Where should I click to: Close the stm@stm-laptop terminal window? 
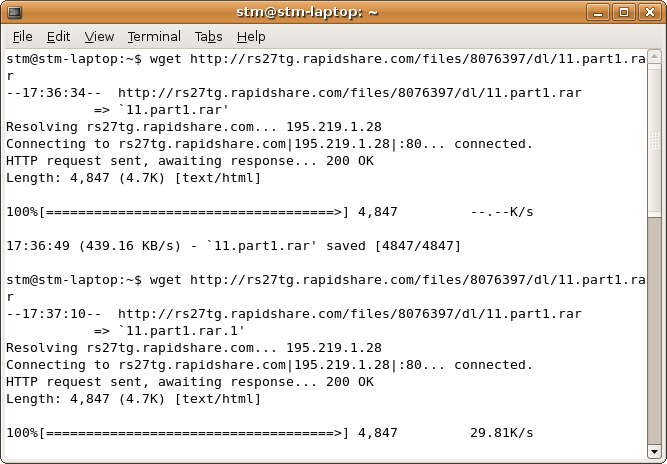pyautogui.click(x=650, y=12)
